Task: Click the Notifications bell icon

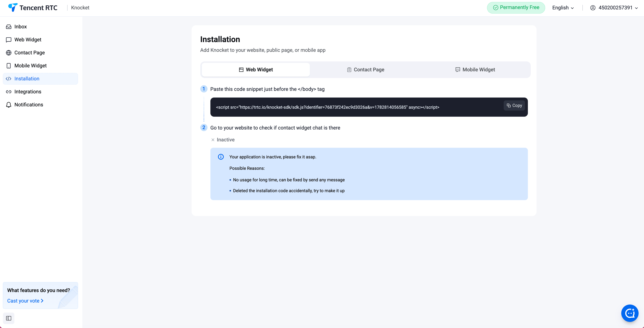Action: [9, 105]
